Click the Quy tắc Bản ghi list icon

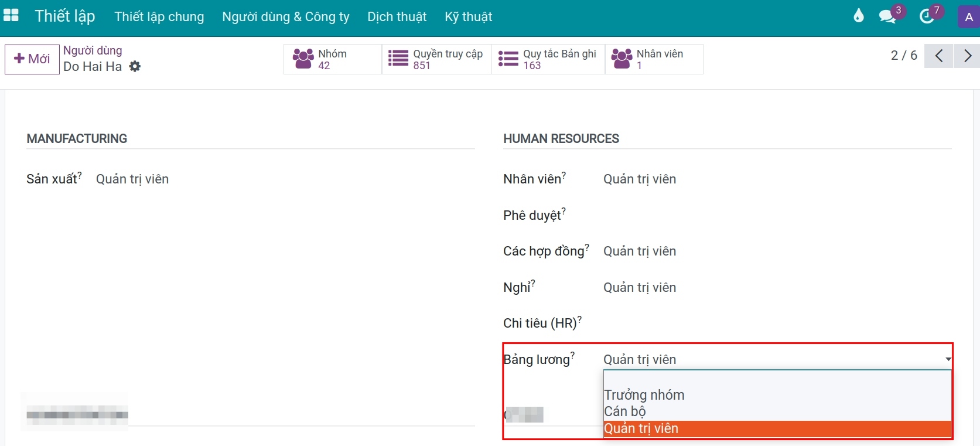(508, 59)
